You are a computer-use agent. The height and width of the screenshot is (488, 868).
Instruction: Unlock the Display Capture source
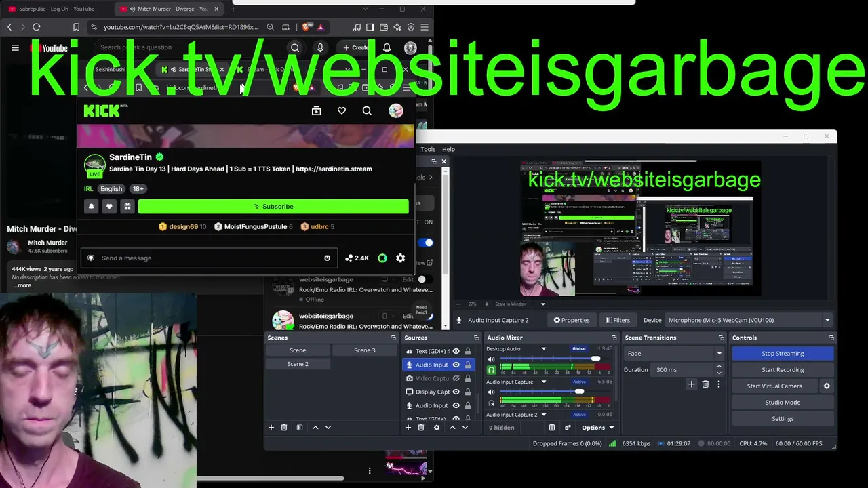(468, 392)
